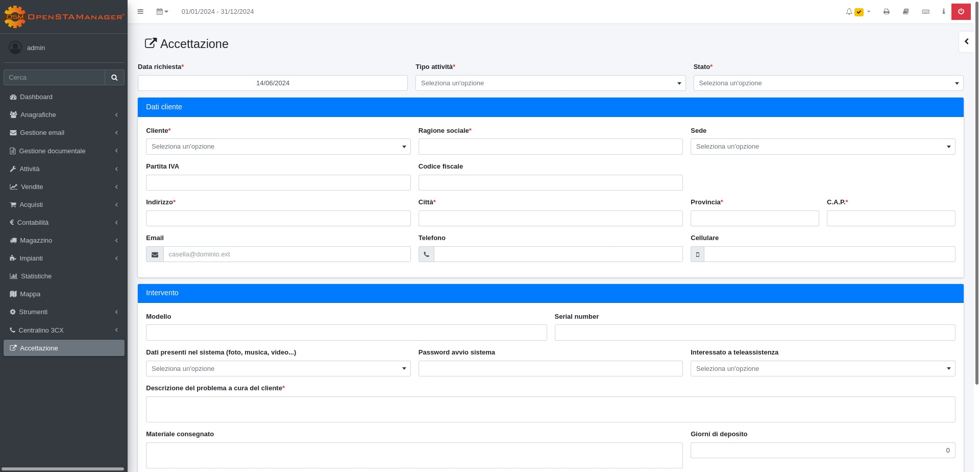This screenshot has height=472, width=980.
Task: Open the calendar period selector icon
Action: coord(162,12)
